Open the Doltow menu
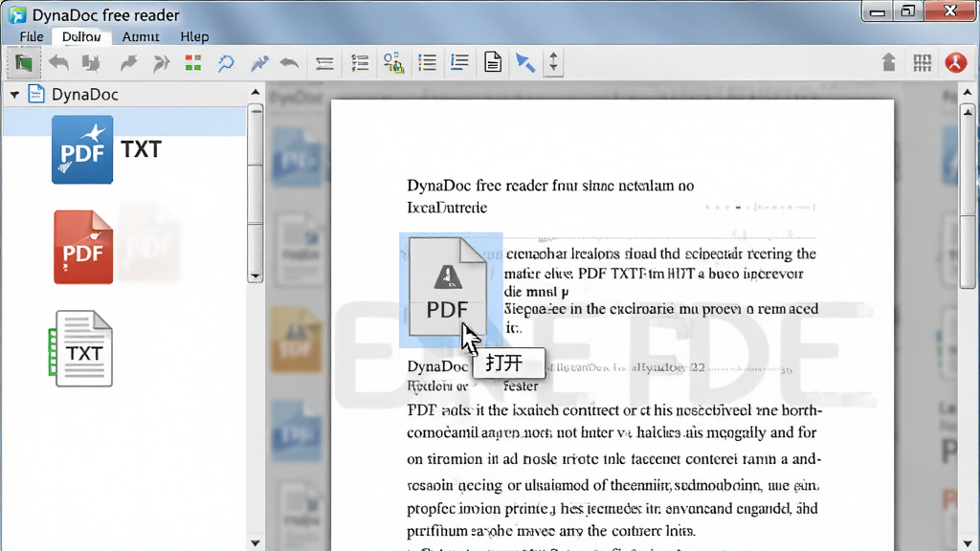This screenshot has height=551, width=980. click(x=81, y=37)
